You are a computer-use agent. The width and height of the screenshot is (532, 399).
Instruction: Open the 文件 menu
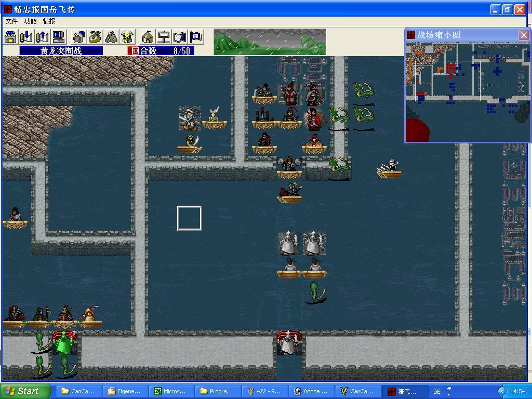(x=11, y=21)
